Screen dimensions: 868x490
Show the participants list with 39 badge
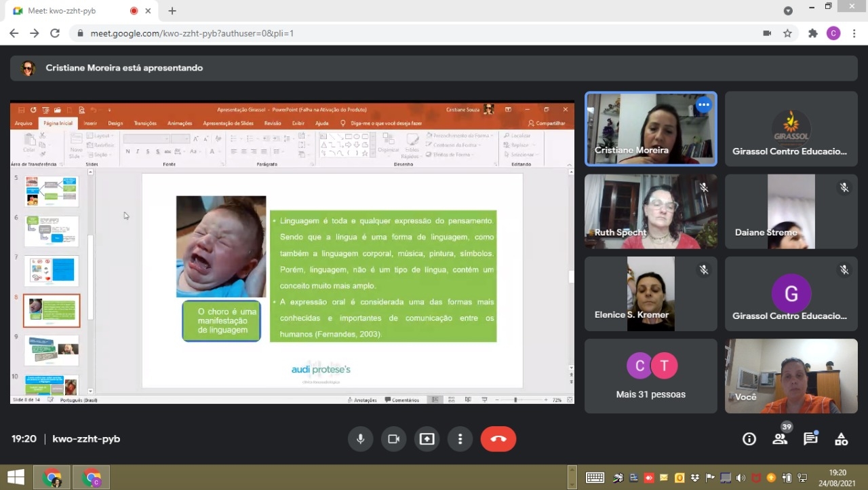point(780,439)
